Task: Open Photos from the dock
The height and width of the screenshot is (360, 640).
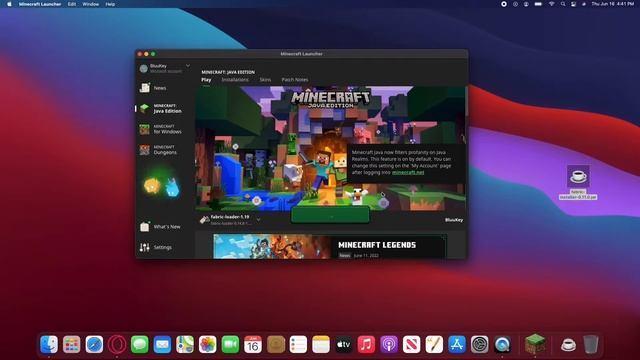Action: 207,344
